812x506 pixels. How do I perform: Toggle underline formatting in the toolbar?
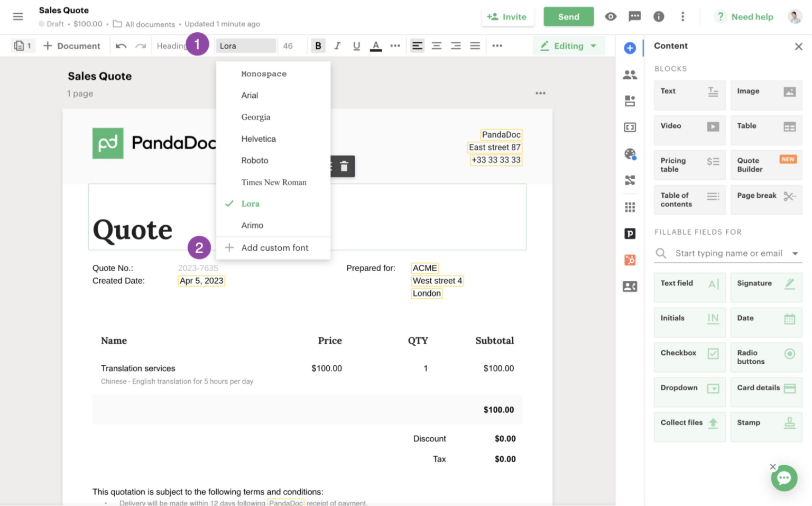click(x=356, y=45)
